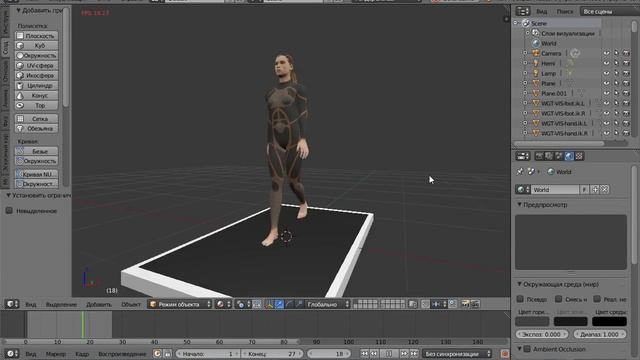Open the Texture properties tab icon
This screenshot has height=360, width=640.
tap(579, 156)
